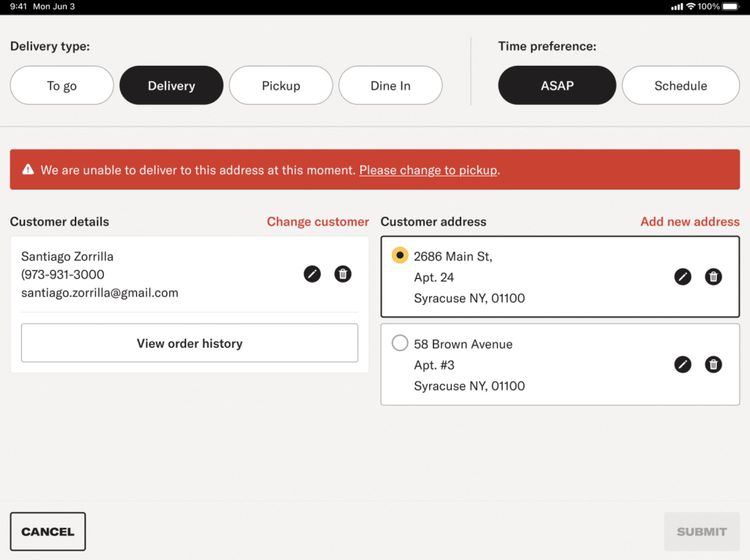This screenshot has height=560, width=750.
Task: Click the 'Delivery type:' label
Action: (x=51, y=46)
